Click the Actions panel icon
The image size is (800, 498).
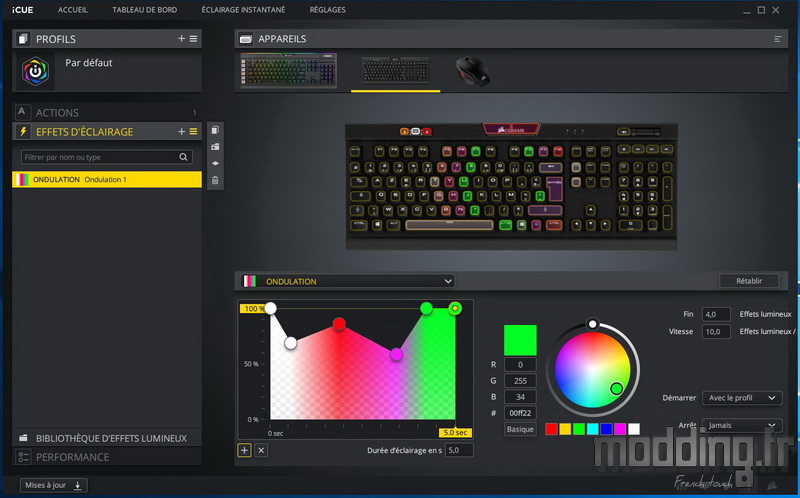(21, 112)
